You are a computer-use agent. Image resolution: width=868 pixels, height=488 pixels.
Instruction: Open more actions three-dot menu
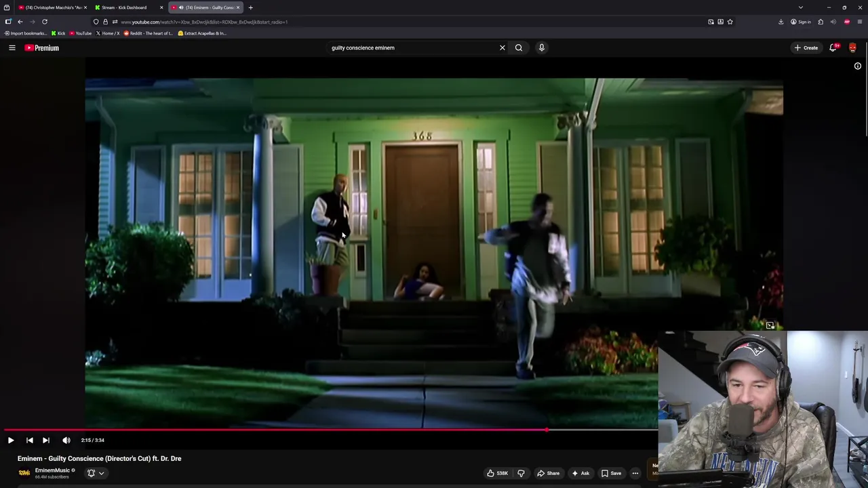635,473
